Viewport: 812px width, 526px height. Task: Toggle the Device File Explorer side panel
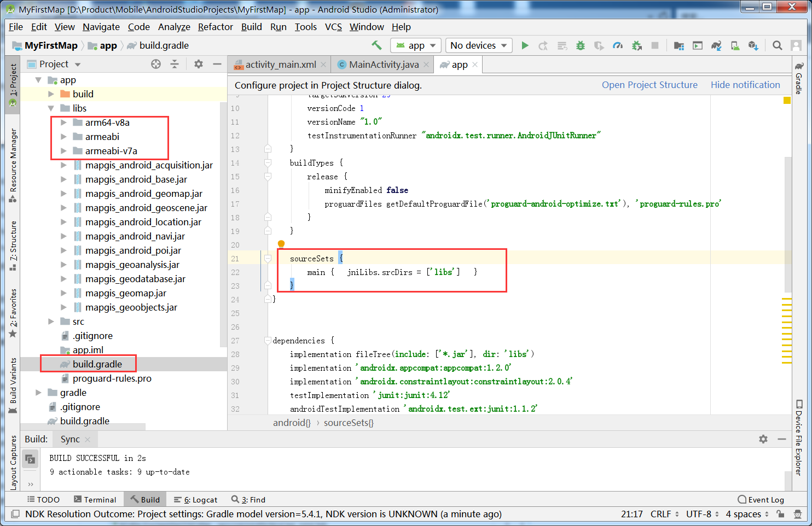click(799, 437)
